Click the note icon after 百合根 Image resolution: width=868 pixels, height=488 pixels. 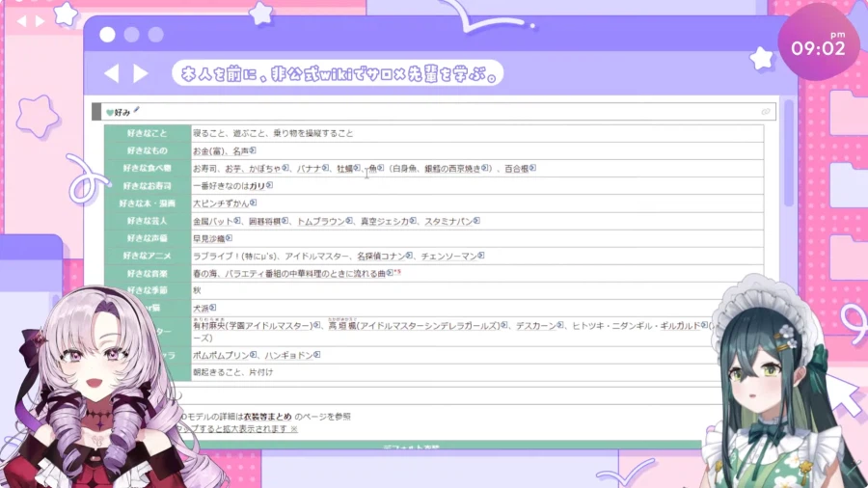531,168
